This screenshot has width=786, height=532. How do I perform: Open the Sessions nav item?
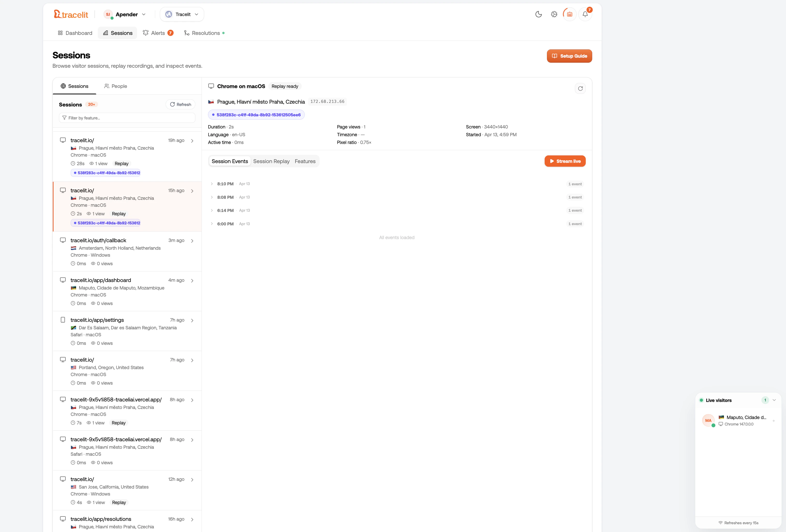pyautogui.click(x=118, y=33)
